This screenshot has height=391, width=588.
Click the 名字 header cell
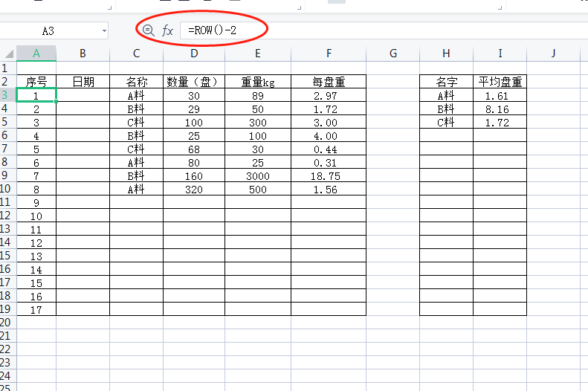coord(446,82)
